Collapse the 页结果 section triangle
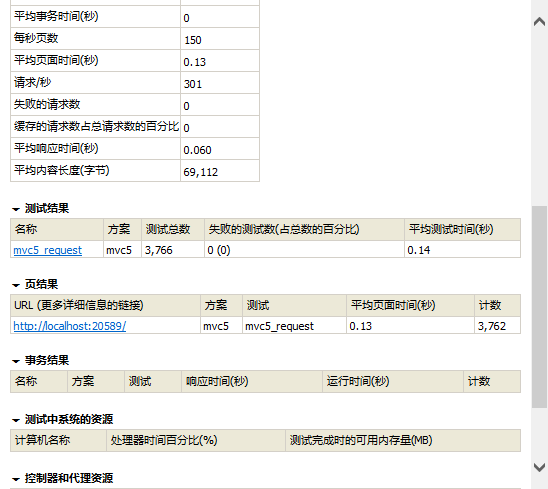548x489 pixels. pos(16,285)
